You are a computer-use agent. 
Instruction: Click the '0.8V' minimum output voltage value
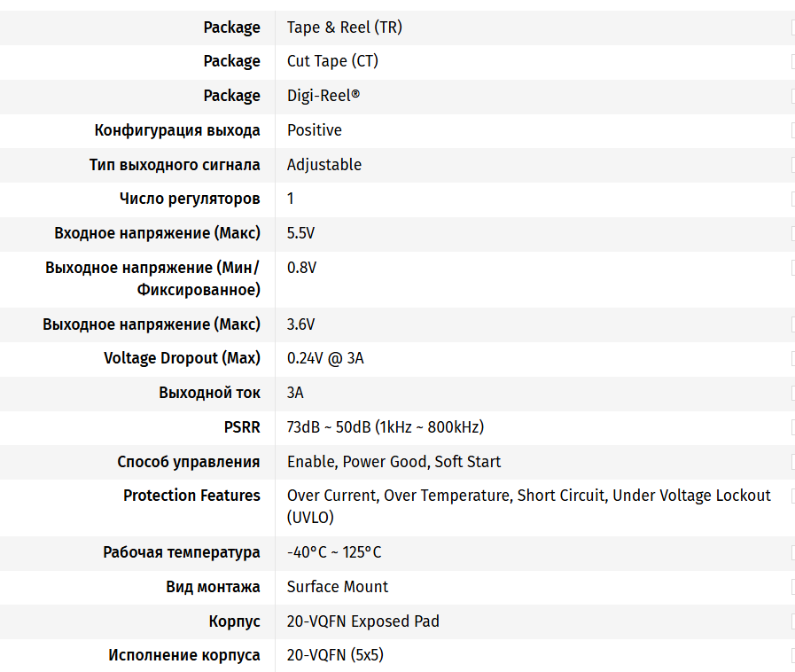point(301,268)
